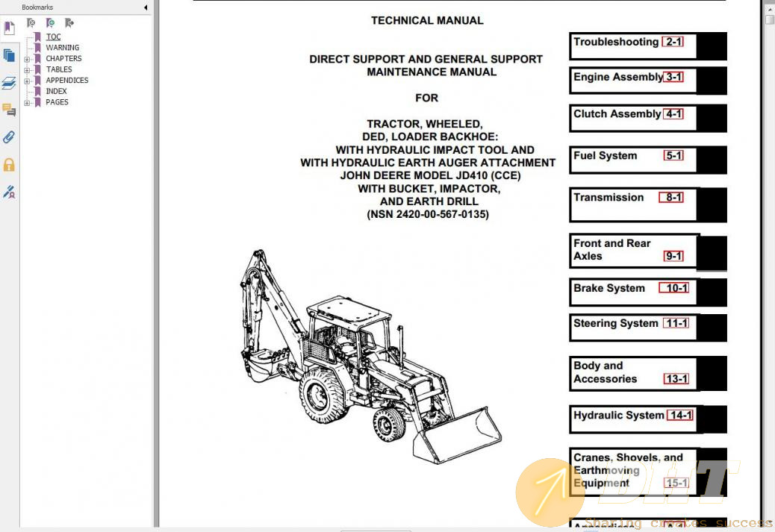Open the Bookmarks navigation panel icon
This screenshot has height=532, width=775.
(9, 28)
